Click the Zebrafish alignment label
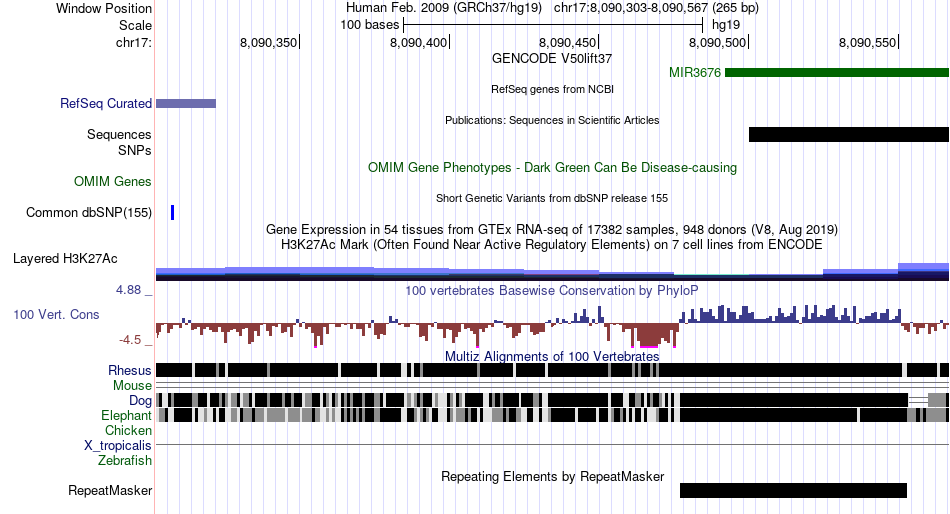 coord(125,461)
